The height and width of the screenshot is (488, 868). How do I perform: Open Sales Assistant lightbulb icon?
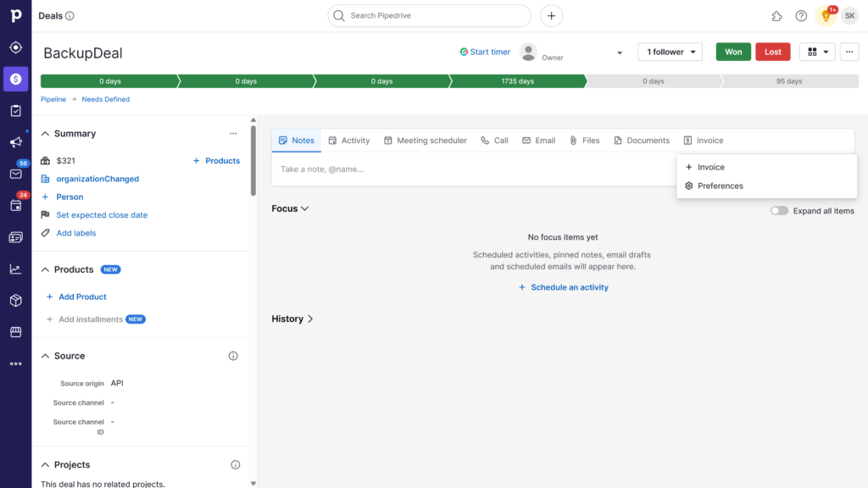pos(826,16)
